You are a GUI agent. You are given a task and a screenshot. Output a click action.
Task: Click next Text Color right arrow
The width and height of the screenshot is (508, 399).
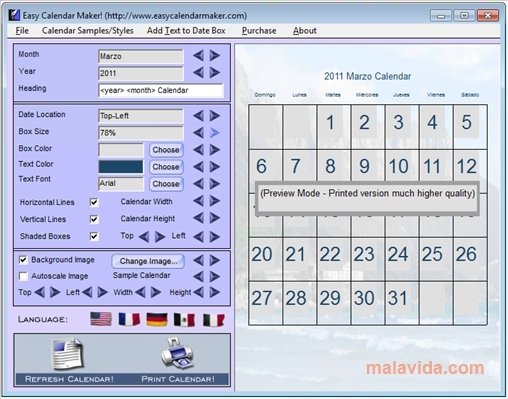coord(215,167)
